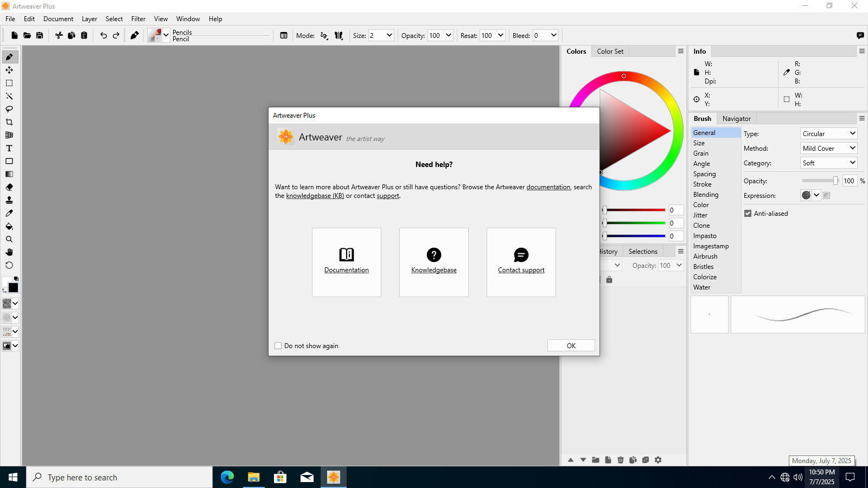Click the Save disk icon
This screenshot has height=488, width=868.
click(40, 35)
